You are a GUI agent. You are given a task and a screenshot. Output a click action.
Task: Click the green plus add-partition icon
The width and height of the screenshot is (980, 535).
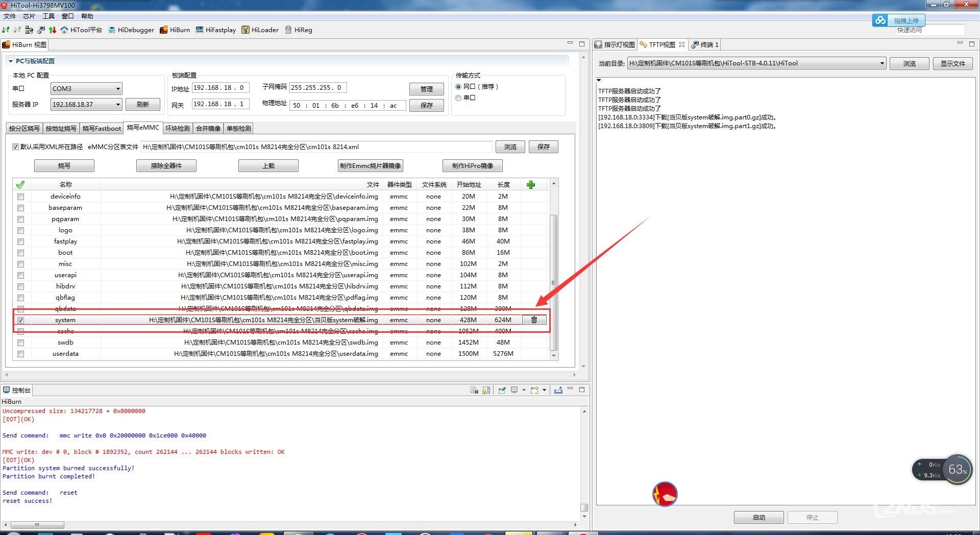point(531,185)
